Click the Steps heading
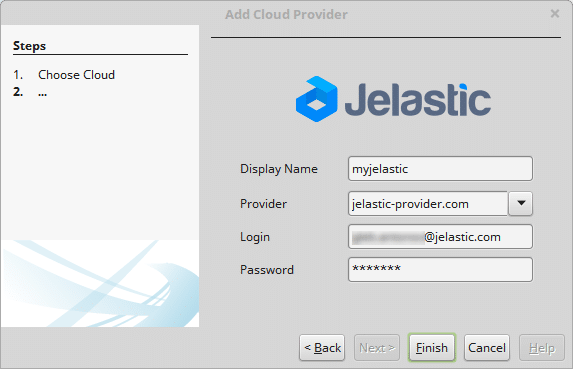The width and height of the screenshot is (573, 369). [30, 46]
